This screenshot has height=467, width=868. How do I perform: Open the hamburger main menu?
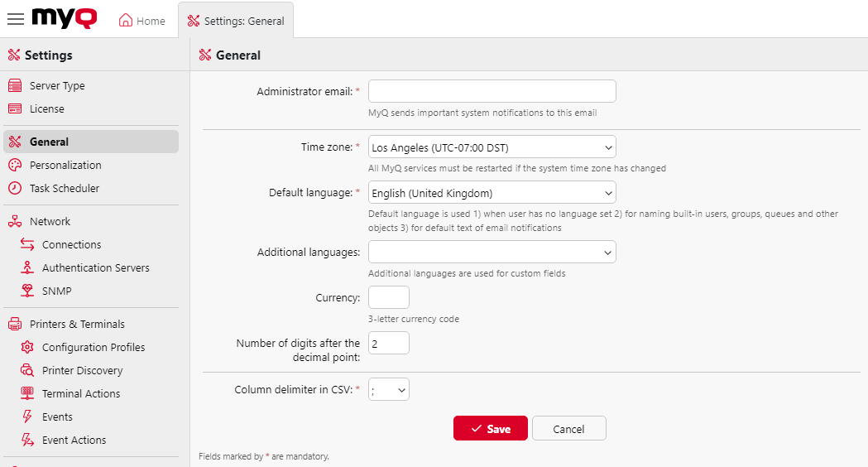(15, 19)
